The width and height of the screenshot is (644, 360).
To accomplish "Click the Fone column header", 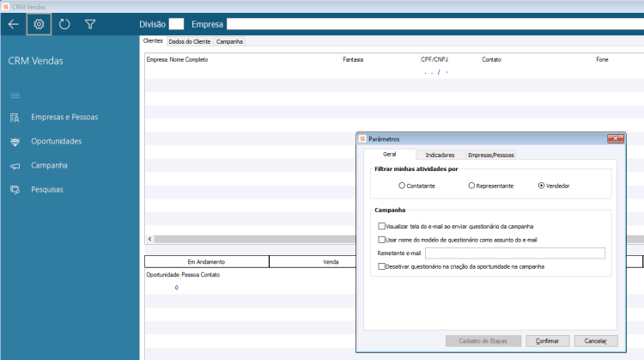I will click(602, 59).
